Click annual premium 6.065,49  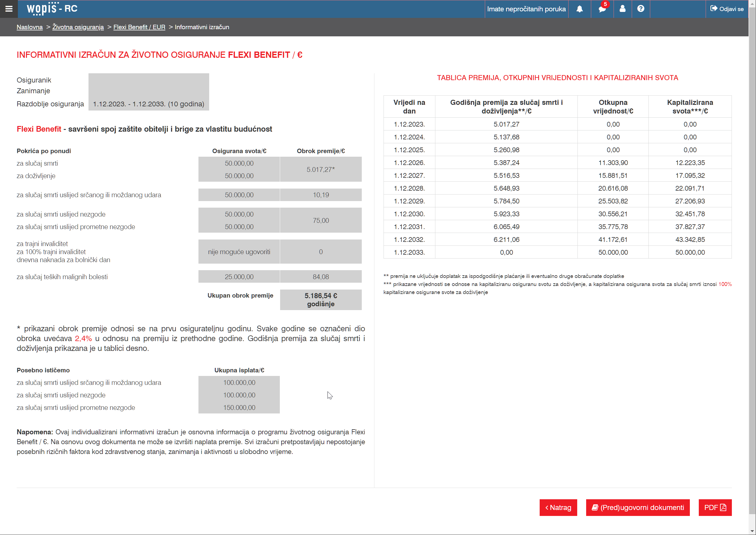click(x=506, y=227)
